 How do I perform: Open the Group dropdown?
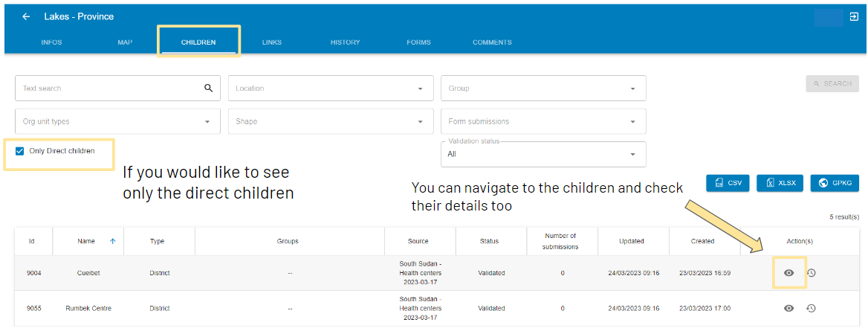[x=543, y=89]
